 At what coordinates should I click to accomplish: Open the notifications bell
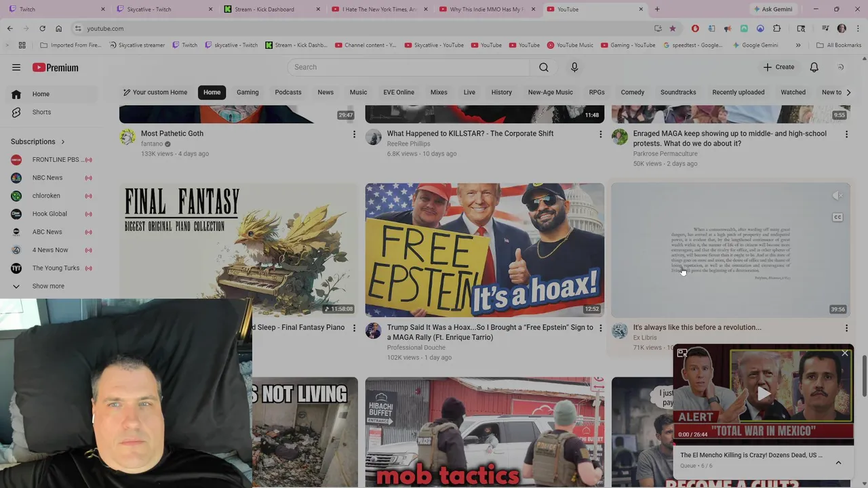814,67
